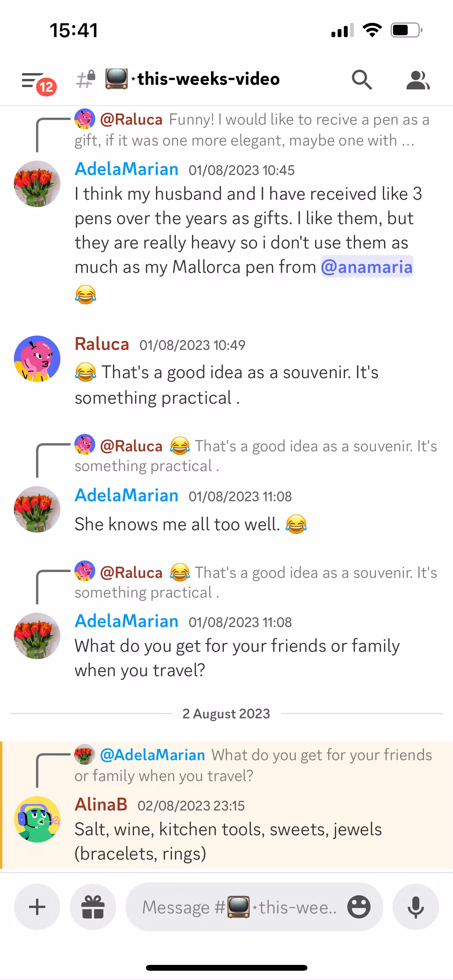
Task: Jump to quoted reply "Funny! I would like"
Action: coord(252,130)
